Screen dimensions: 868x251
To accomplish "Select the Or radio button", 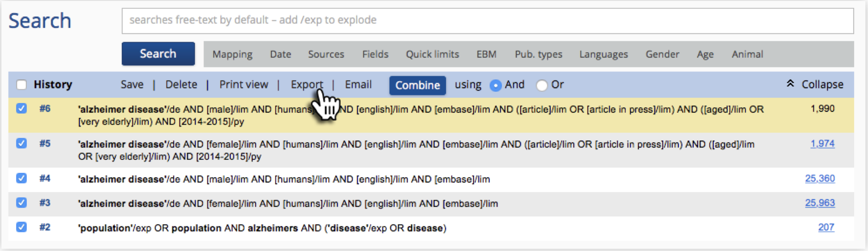I will (x=541, y=85).
